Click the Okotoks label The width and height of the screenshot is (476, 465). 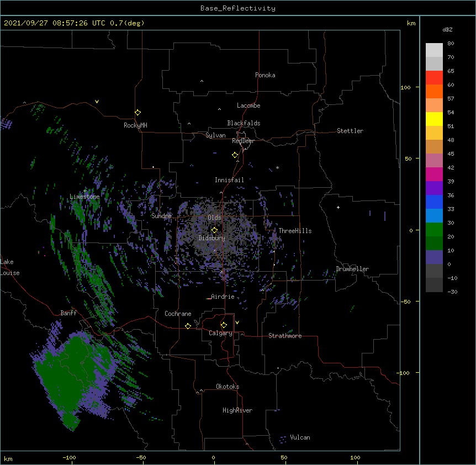tap(228, 387)
